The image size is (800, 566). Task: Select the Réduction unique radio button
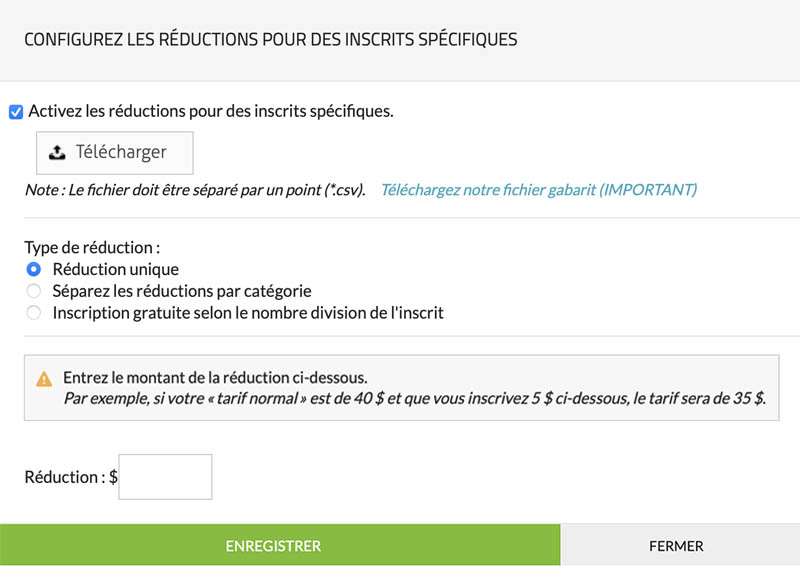[x=34, y=269]
